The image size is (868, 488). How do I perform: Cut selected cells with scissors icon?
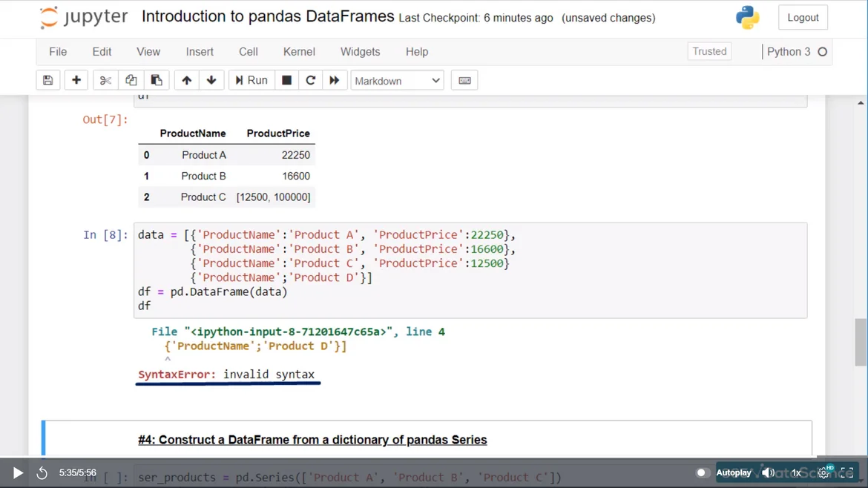105,80
